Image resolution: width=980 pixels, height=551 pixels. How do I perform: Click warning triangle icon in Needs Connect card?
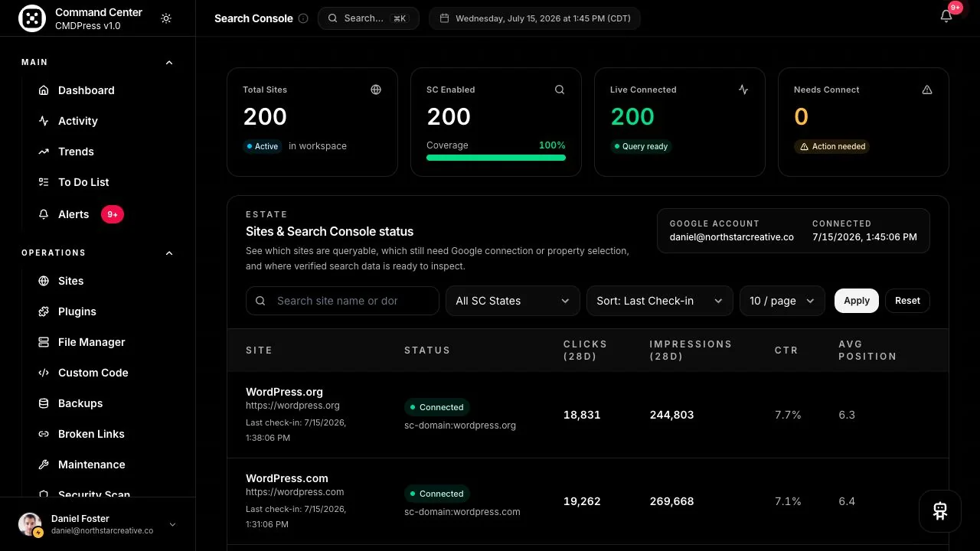click(927, 90)
